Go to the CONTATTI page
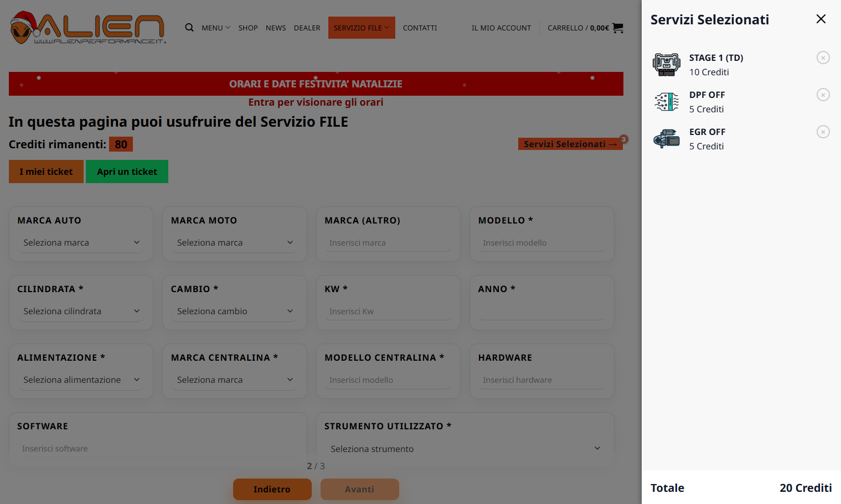841x504 pixels. point(420,28)
